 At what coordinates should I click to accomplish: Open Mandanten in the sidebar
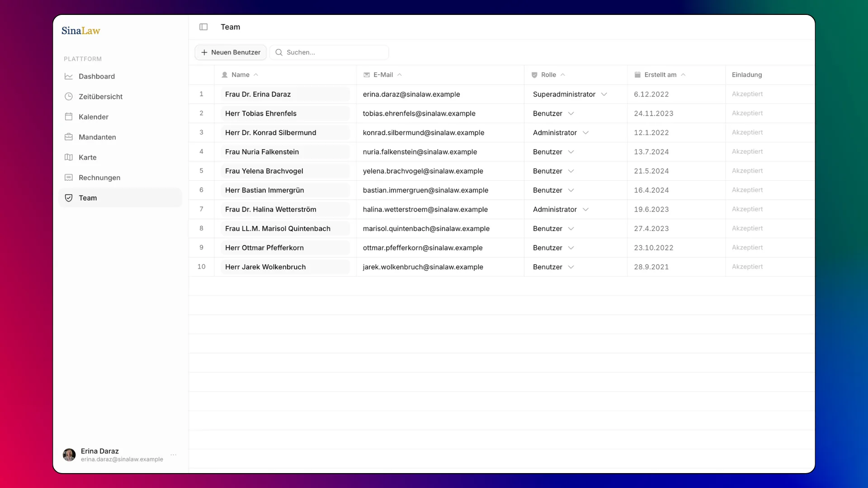120,137
